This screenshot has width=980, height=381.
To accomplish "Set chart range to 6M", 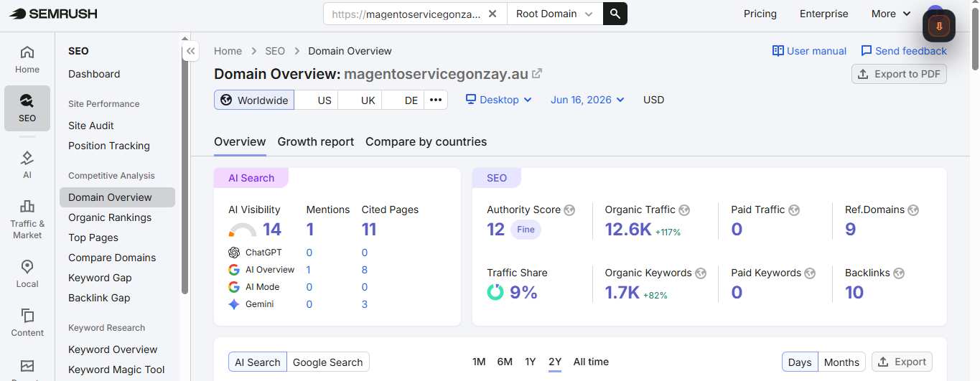I will [x=505, y=362].
